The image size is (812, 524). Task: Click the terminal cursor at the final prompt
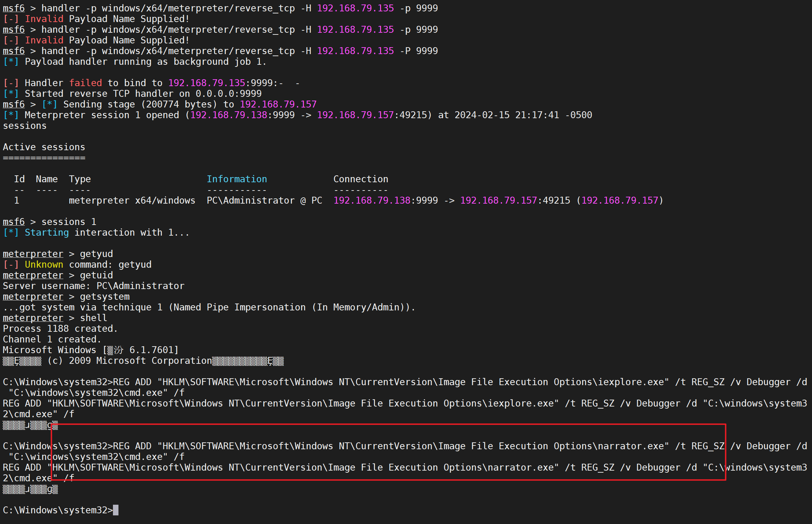(116, 510)
